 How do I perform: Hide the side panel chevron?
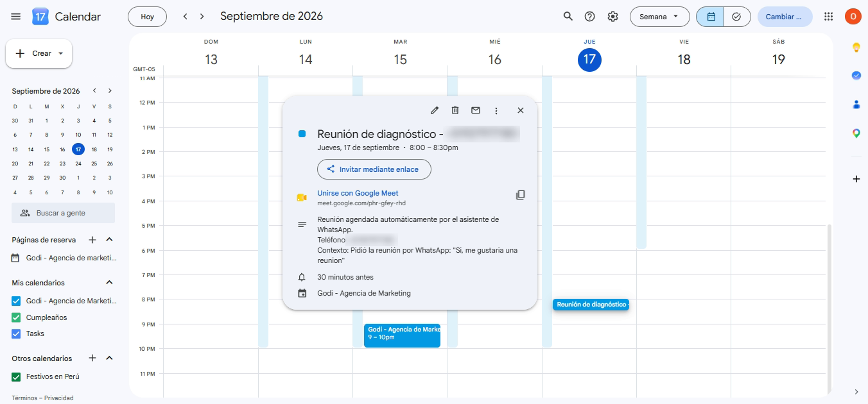(856, 392)
